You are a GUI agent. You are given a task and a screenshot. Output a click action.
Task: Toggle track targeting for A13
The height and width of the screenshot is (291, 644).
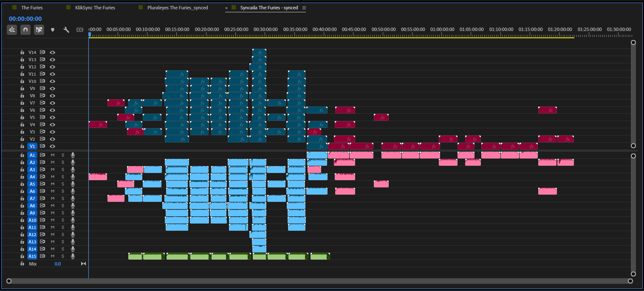(32, 242)
